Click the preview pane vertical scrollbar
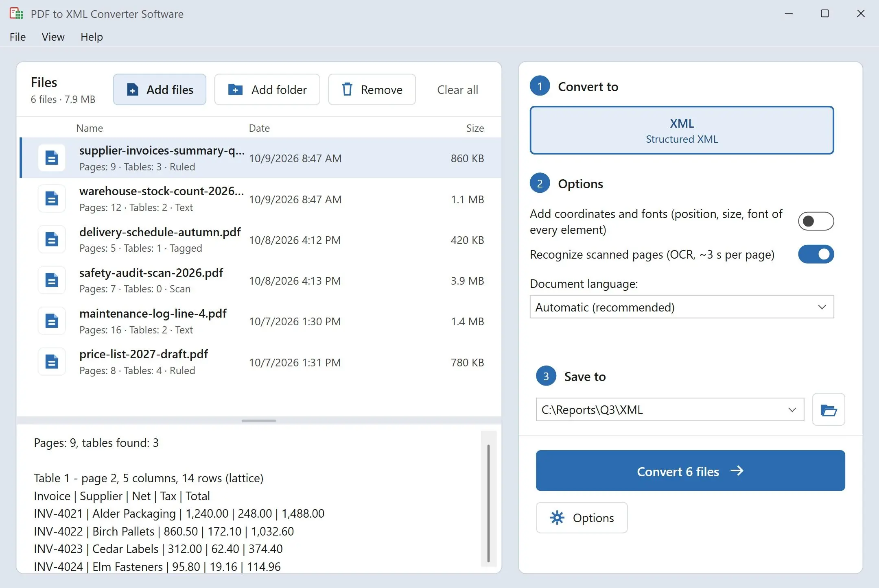Image resolution: width=879 pixels, height=588 pixels. (488, 503)
